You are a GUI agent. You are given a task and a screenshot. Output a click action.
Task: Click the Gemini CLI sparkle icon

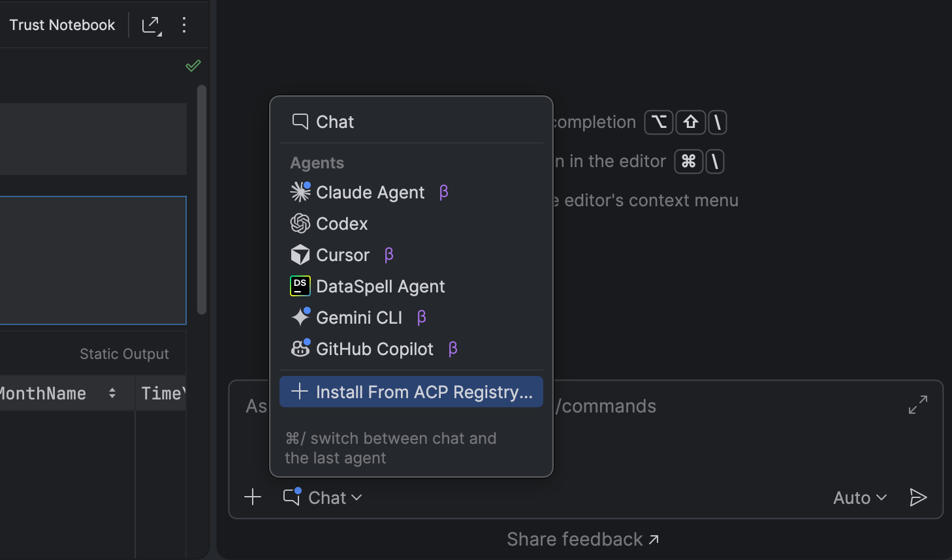click(x=300, y=317)
